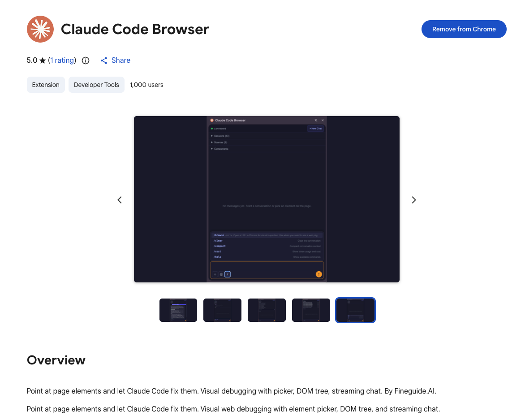Click the Remove from Chrome button
This screenshot has width=525, height=420.
[x=464, y=29]
